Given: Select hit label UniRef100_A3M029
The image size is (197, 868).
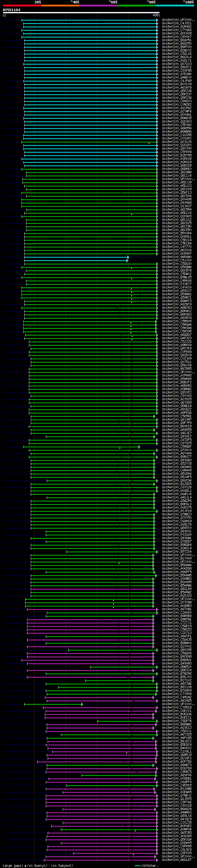Looking at the screenshot, I should pos(177,162).
